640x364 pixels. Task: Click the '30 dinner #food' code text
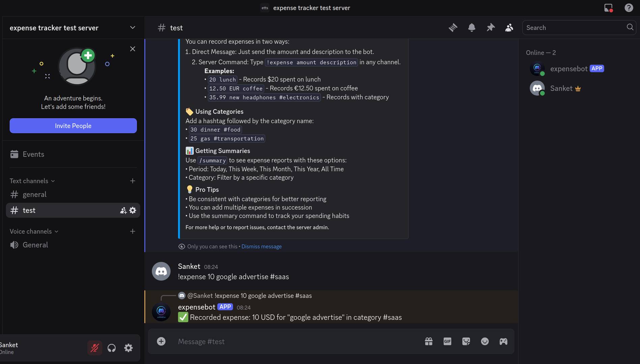(215, 130)
